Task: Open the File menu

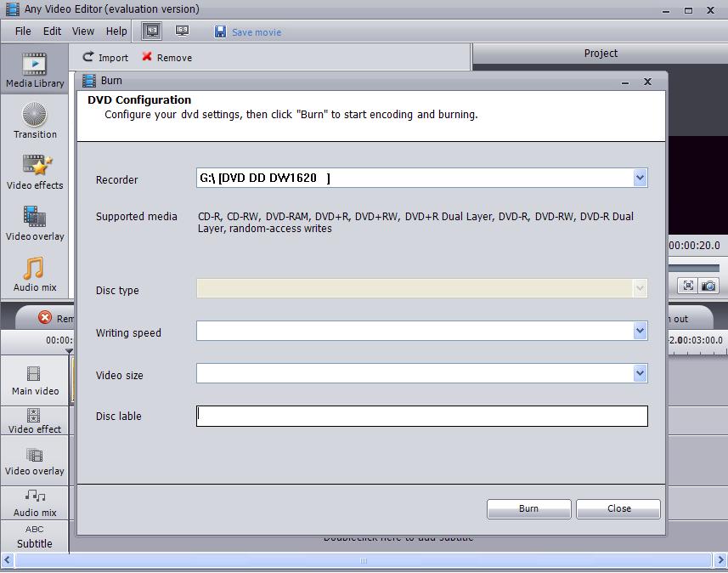Action: 23,31
